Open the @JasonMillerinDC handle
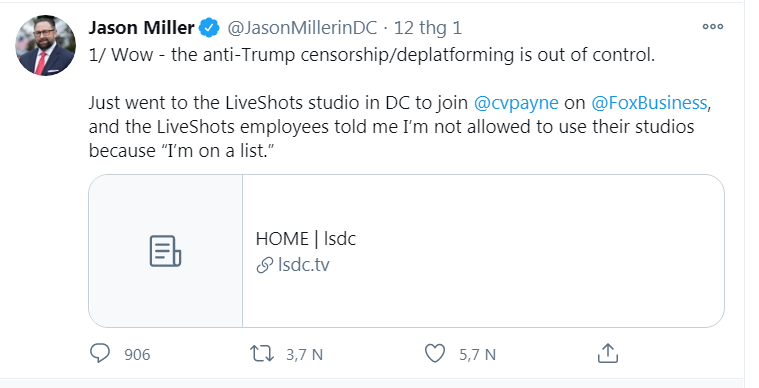Image resolution: width=759 pixels, height=388 pixels. tap(302, 28)
